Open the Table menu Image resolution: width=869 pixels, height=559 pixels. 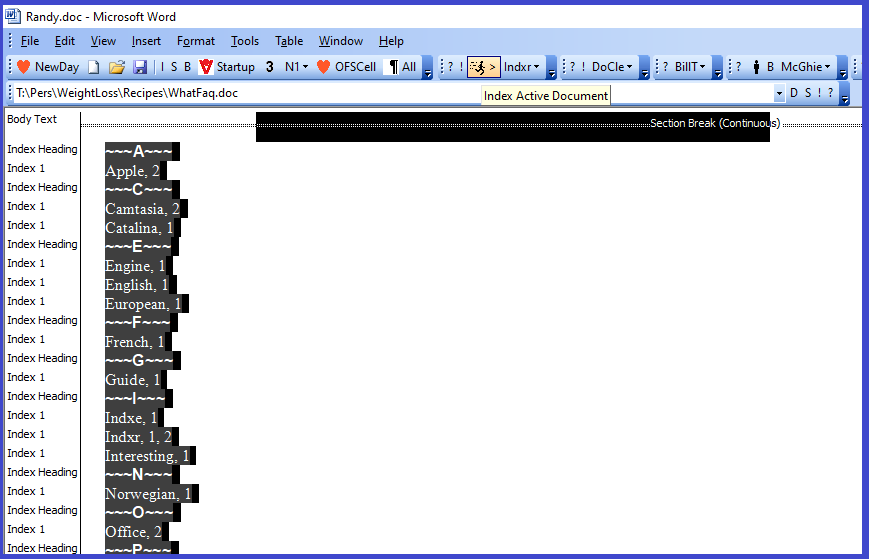[x=289, y=41]
